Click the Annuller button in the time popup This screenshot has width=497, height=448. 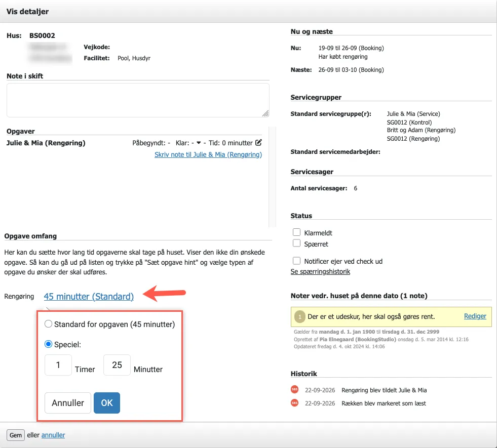[x=68, y=403]
